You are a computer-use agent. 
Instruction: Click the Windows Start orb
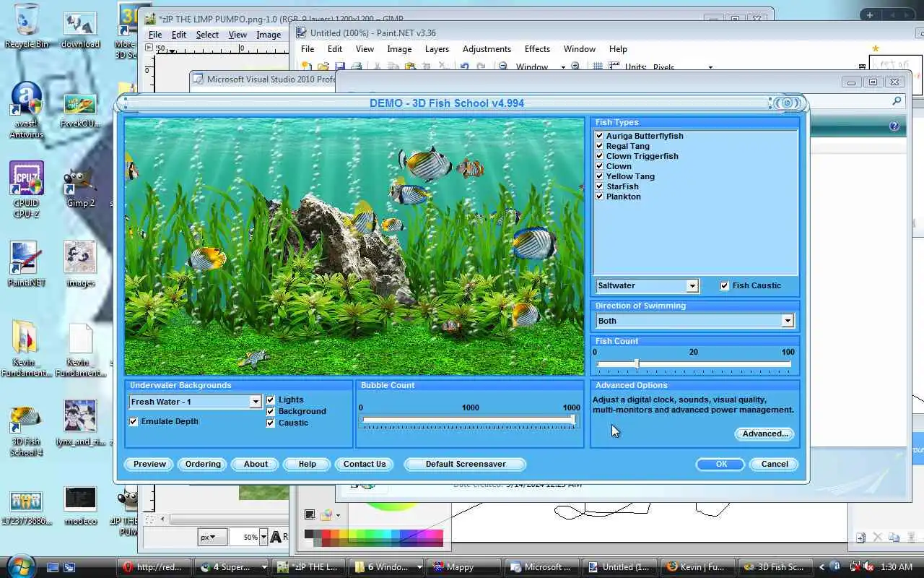[x=20, y=565]
